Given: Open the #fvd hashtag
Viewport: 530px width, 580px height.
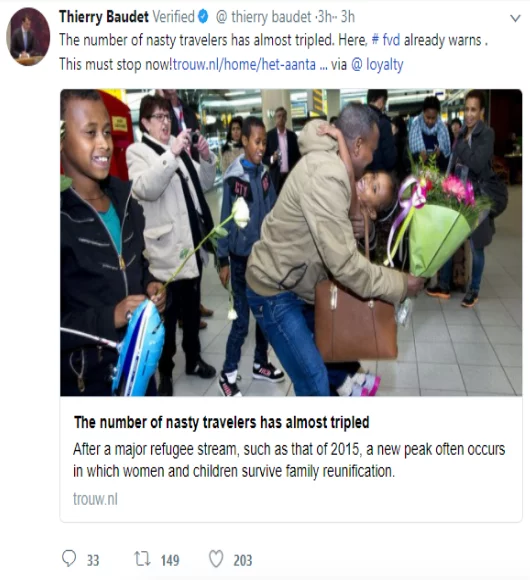Looking at the screenshot, I should pos(386,40).
